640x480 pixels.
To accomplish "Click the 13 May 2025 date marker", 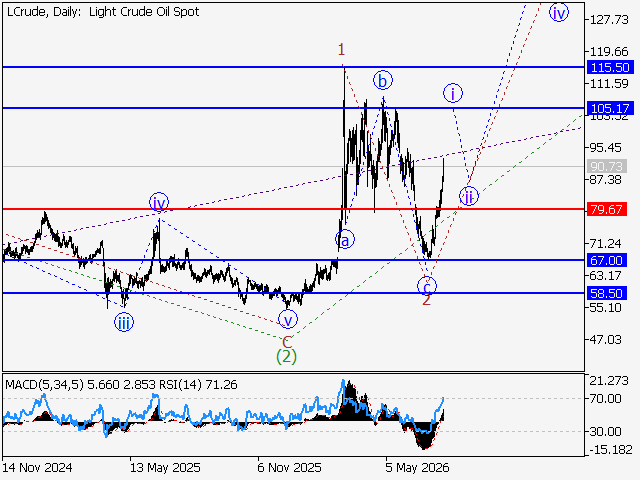I will coord(165,467).
